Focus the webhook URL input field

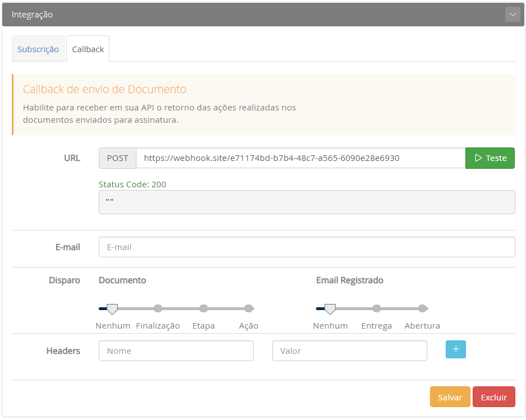click(300, 158)
